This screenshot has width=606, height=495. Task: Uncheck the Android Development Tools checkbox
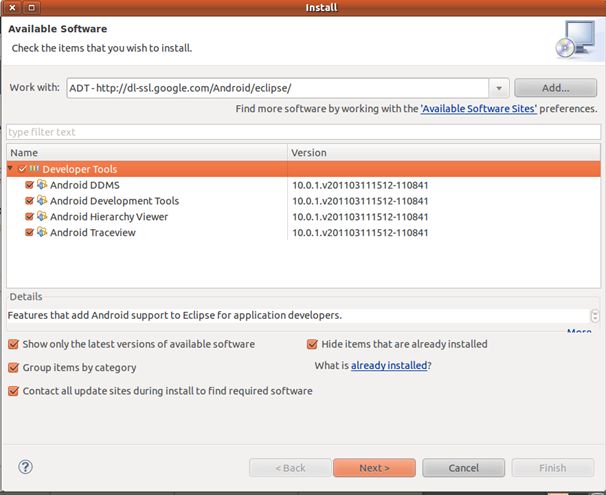coord(29,201)
